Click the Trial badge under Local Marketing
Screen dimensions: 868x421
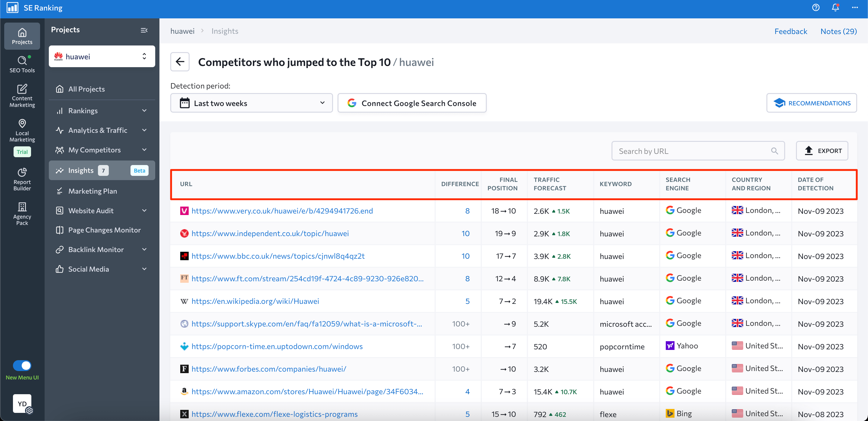[22, 152]
